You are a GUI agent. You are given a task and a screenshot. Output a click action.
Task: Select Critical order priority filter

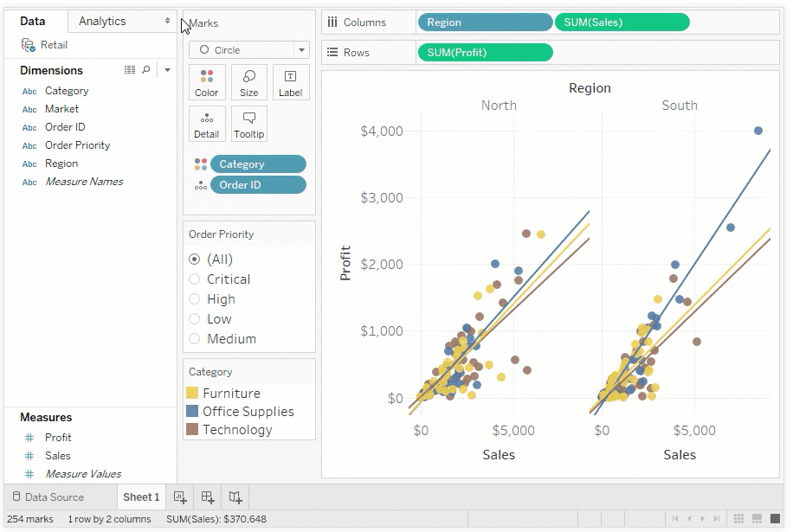[195, 279]
